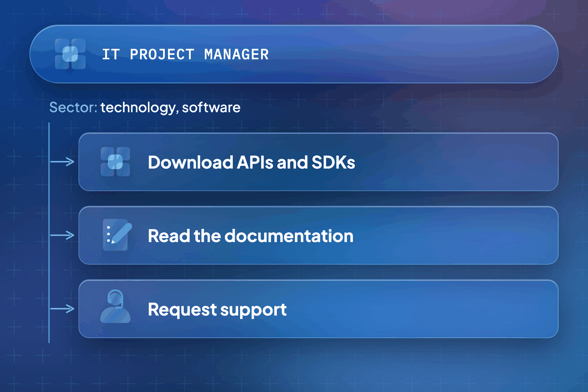
Task: Click the 'technology, software' text
Action: pos(171,108)
